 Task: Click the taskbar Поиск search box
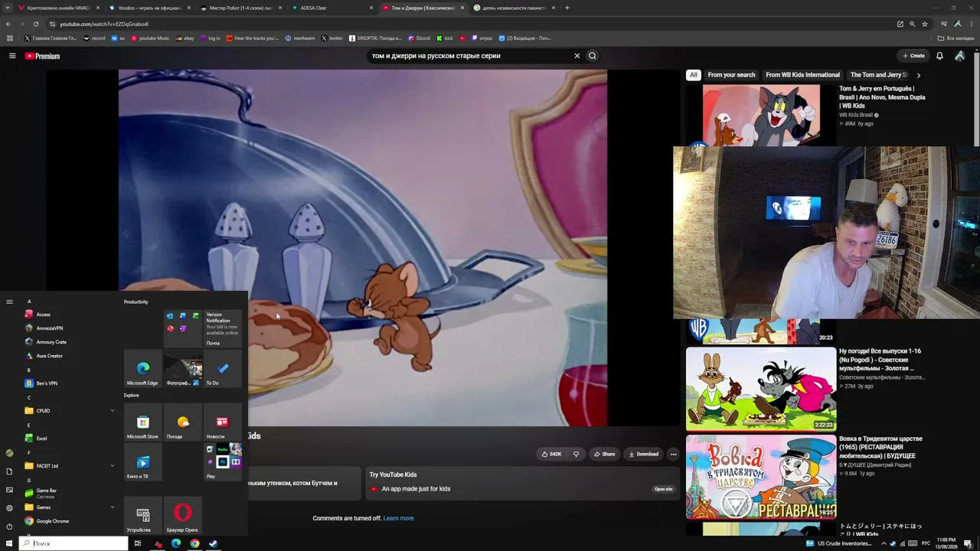[x=74, y=543]
